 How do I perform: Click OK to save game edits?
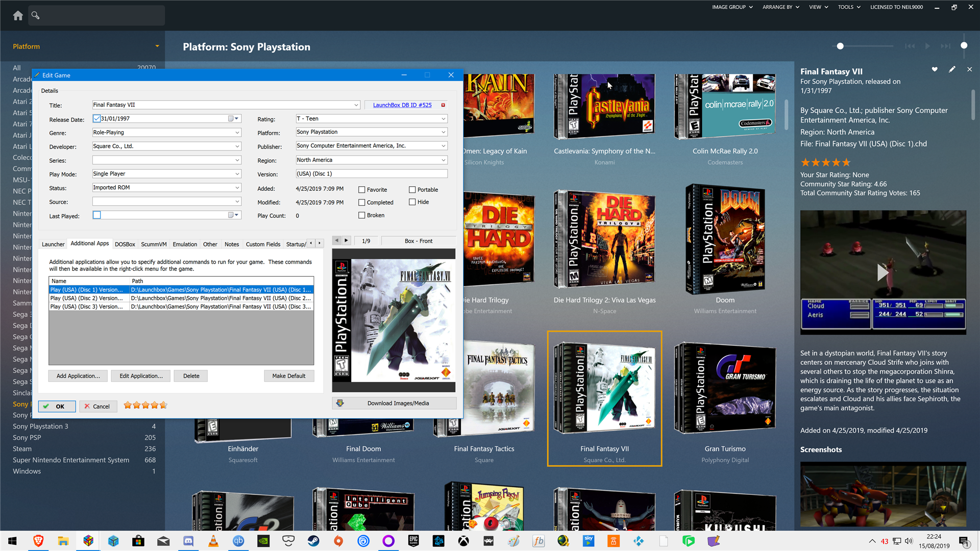tap(57, 407)
